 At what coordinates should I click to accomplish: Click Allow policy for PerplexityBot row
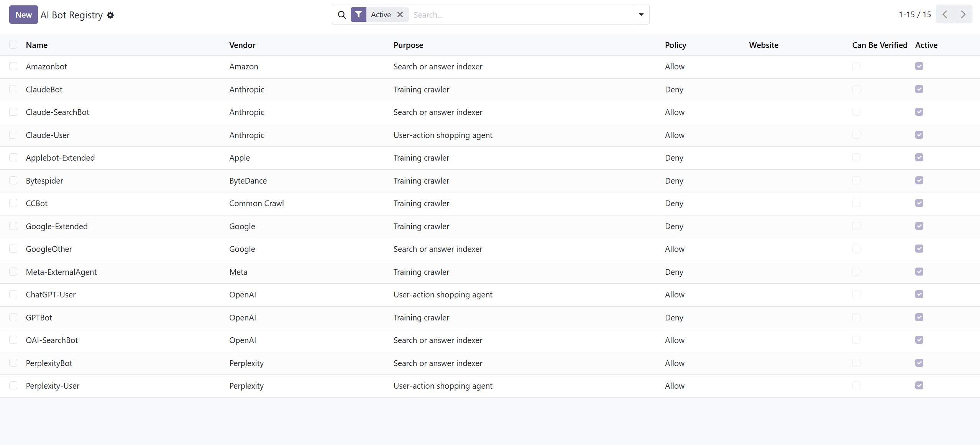pos(675,363)
